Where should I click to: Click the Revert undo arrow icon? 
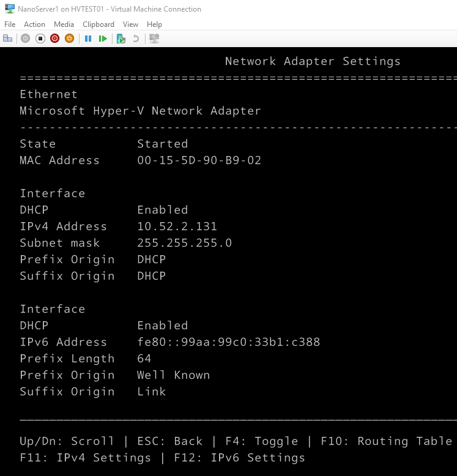point(136,39)
